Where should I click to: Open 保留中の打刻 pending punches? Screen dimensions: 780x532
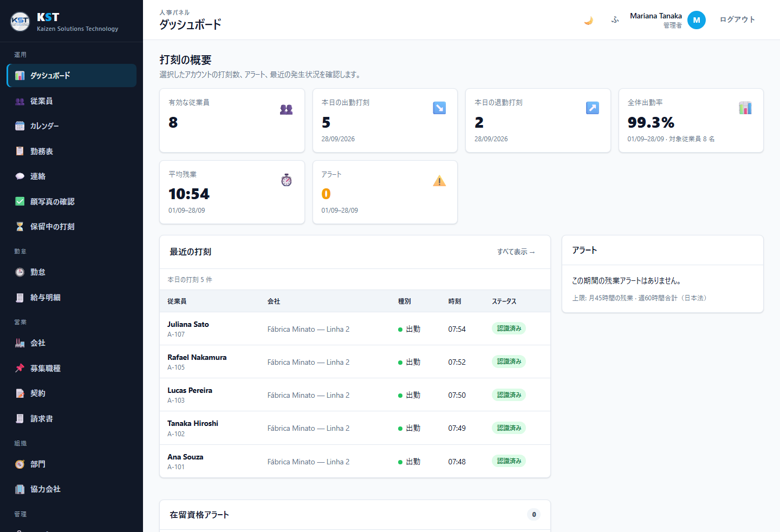point(71,227)
